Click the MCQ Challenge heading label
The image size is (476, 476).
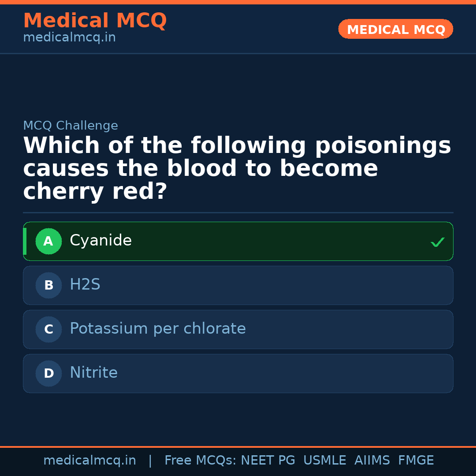click(71, 125)
